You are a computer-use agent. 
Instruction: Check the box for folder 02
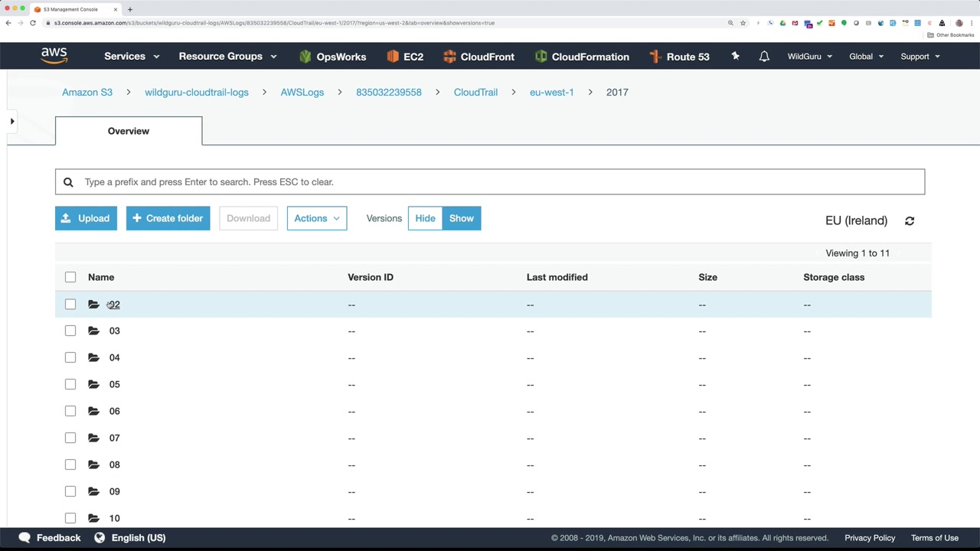coord(70,304)
